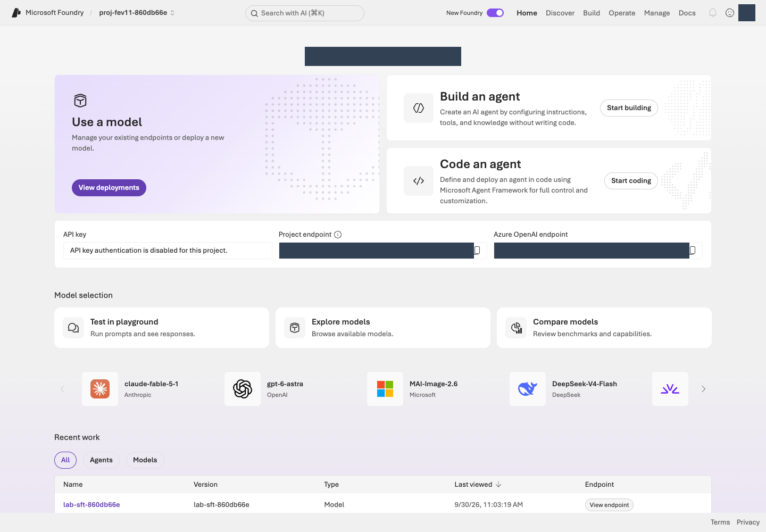Go to the Home tab
The image size is (766, 532).
pyautogui.click(x=527, y=13)
